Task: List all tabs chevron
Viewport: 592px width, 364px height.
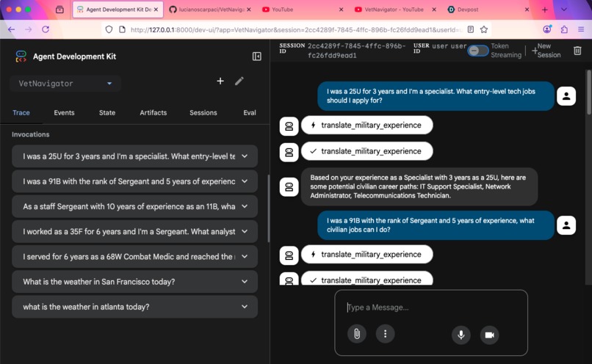Action: pos(564,10)
